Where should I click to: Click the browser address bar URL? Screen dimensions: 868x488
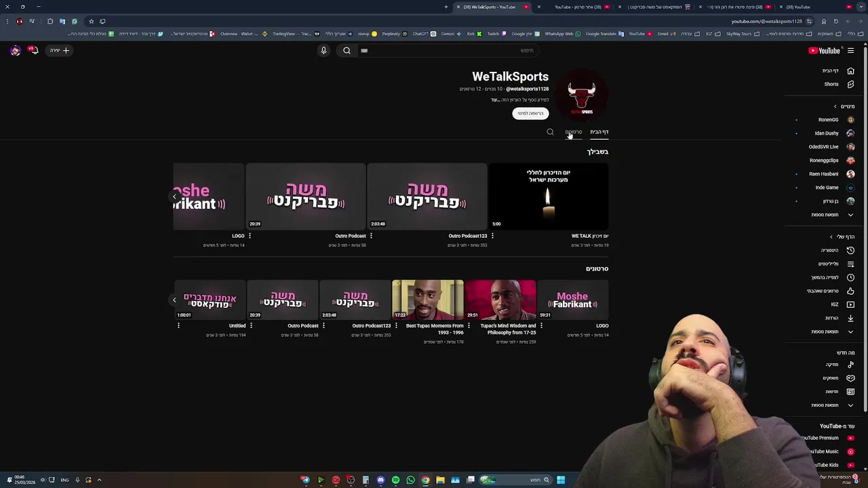(766, 21)
